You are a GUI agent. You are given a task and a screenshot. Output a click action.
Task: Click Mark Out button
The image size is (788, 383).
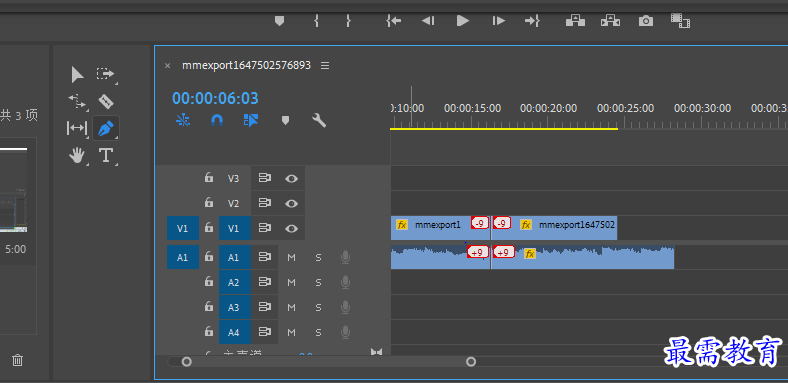[x=348, y=21]
